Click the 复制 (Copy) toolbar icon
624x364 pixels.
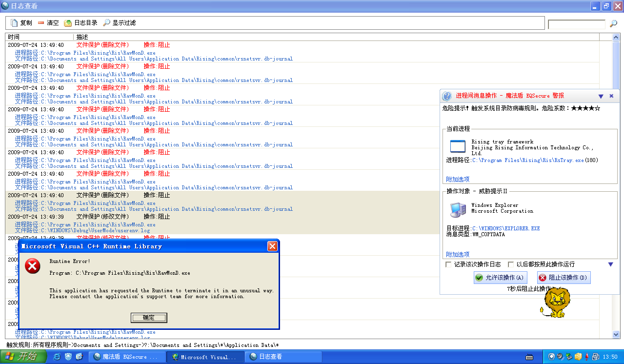coord(14,23)
